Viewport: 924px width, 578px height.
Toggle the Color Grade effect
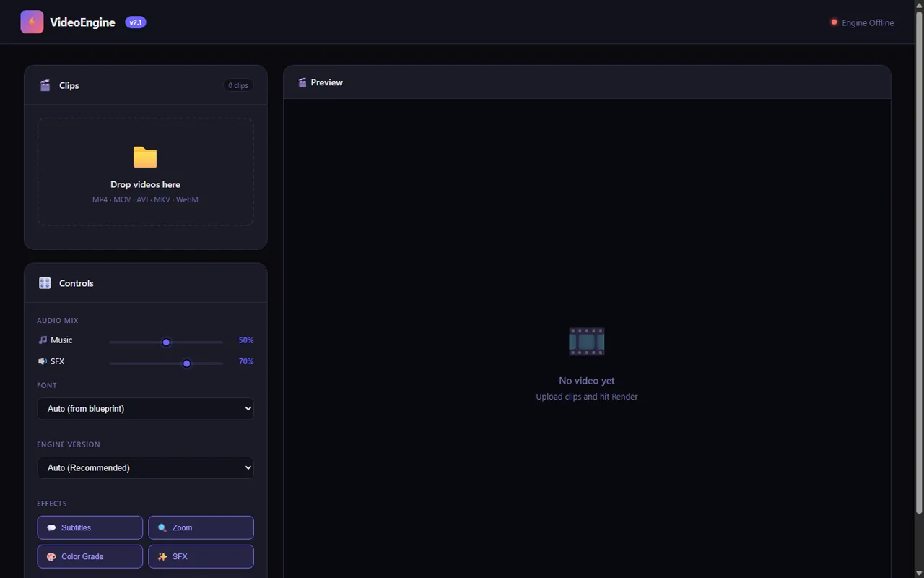pyautogui.click(x=90, y=556)
